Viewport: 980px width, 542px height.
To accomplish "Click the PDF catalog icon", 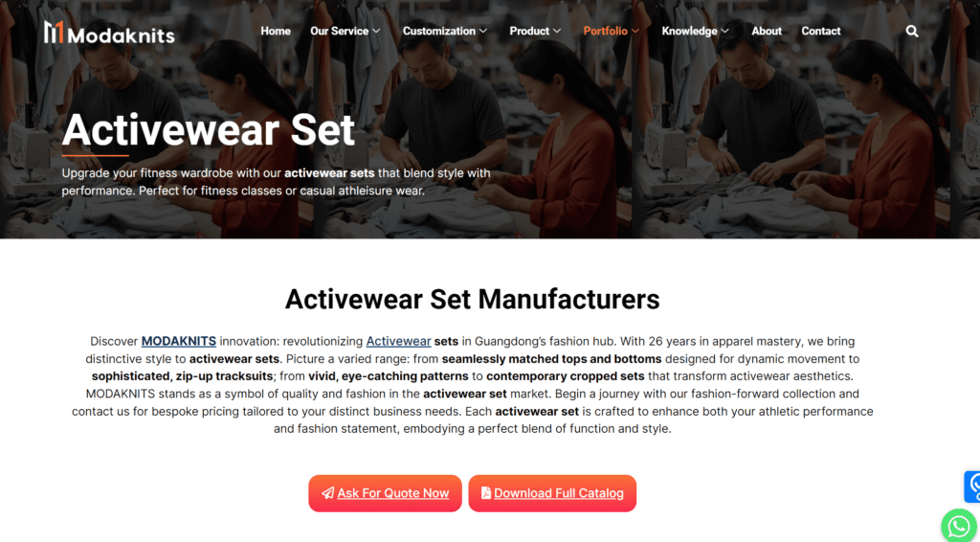I will (x=485, y=493).
